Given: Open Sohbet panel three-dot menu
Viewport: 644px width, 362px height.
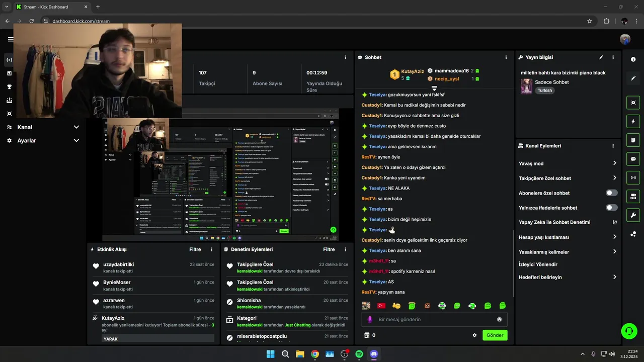Looking at the screenshot, I should pyautogui.click(x=506, y=57).
